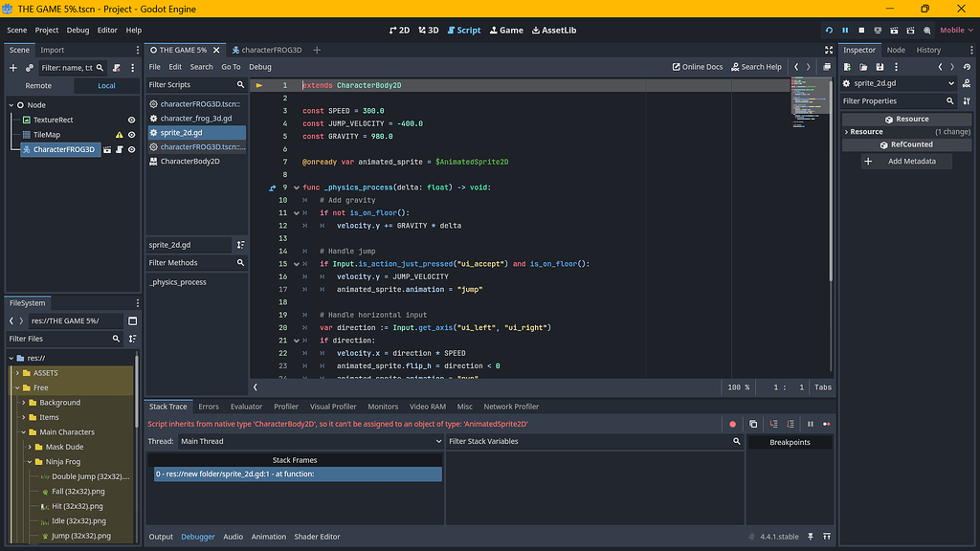The image size is (980, 551).
Task: Open Online Docs link
Action: coord(698,67)
